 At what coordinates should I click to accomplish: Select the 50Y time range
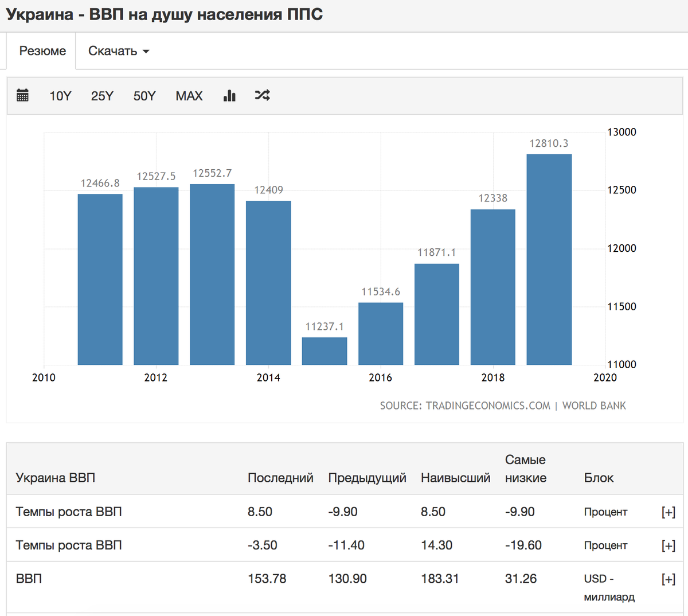point(144,96)
